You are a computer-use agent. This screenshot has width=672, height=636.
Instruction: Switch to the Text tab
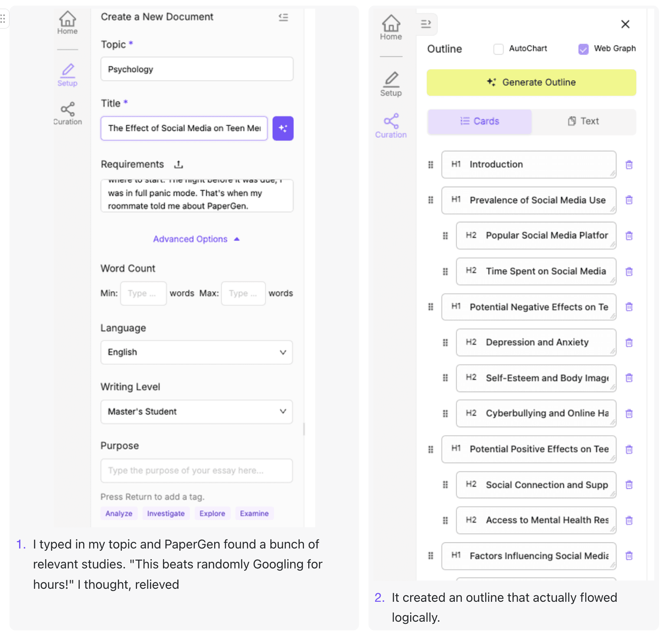(x=584, y=121)
